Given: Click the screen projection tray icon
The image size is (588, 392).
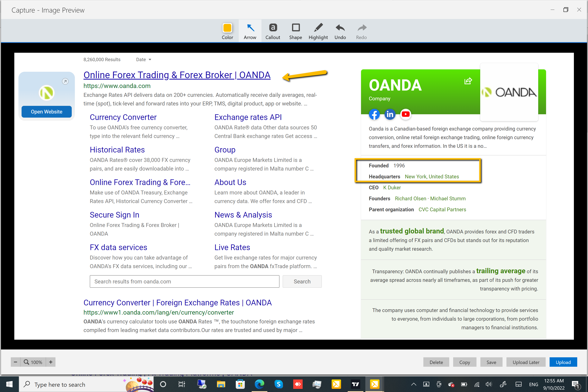Looking at the screenshot, I should [426, 384].
